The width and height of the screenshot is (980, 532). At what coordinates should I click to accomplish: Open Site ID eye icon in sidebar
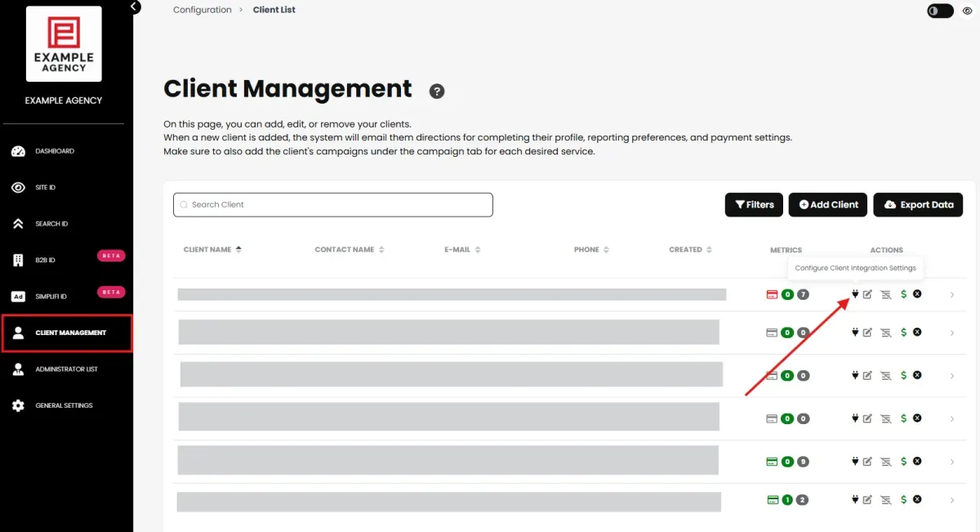click(x=18, y=188)
